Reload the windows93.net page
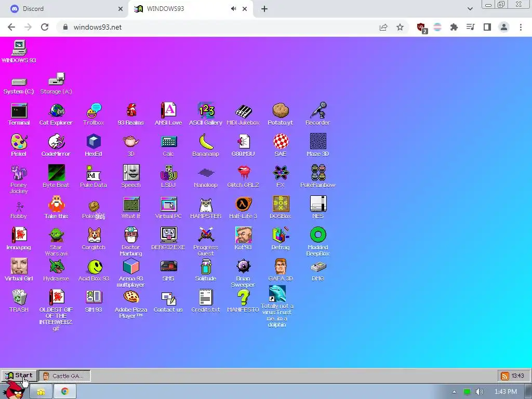Screen dimensions: 532x399 [x=45, y=27]
